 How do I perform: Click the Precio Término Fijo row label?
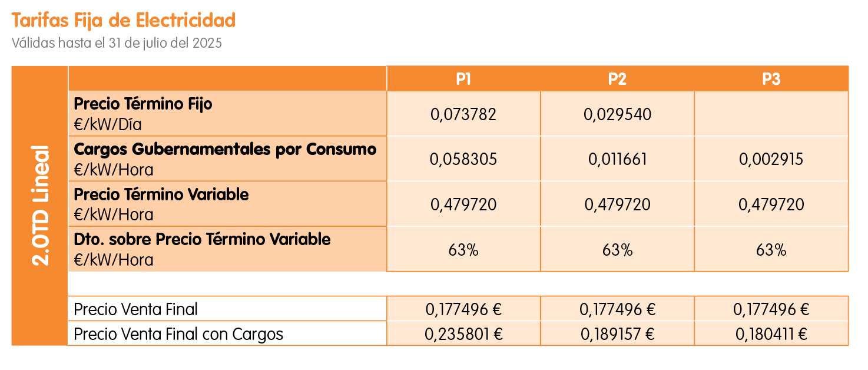(143, 104)
